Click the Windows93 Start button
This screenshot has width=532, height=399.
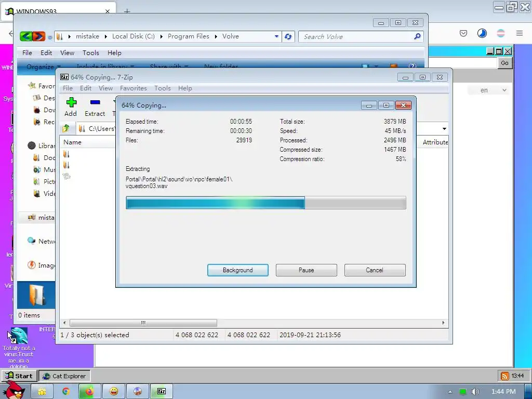click(19, 376)
